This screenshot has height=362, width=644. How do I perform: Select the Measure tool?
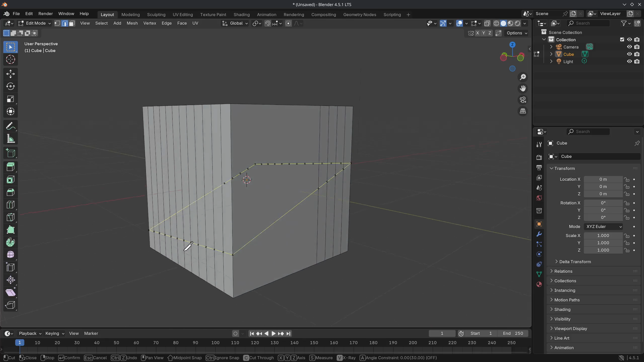[10, 139]
